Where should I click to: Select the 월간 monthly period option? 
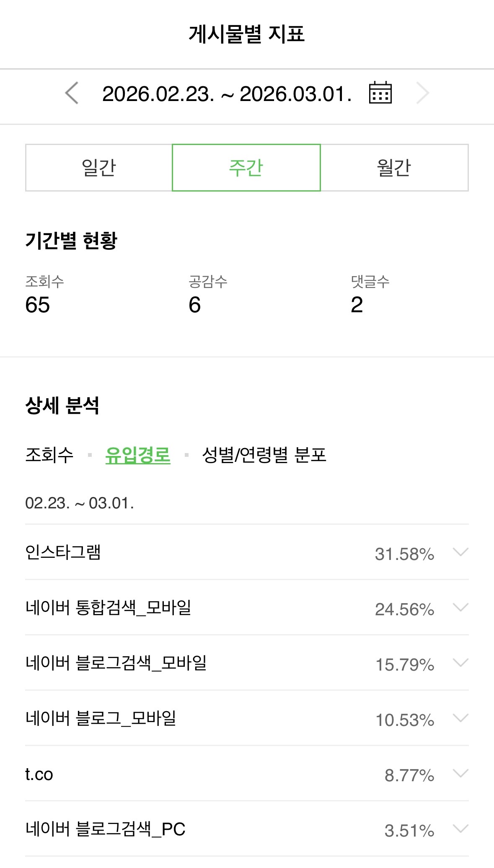(x=394, y=168)
